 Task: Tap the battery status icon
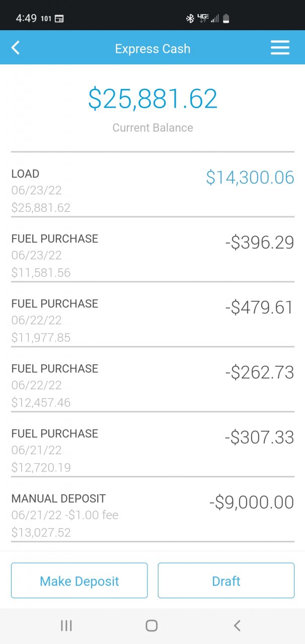pyautogui.click(x=226, y=19)
